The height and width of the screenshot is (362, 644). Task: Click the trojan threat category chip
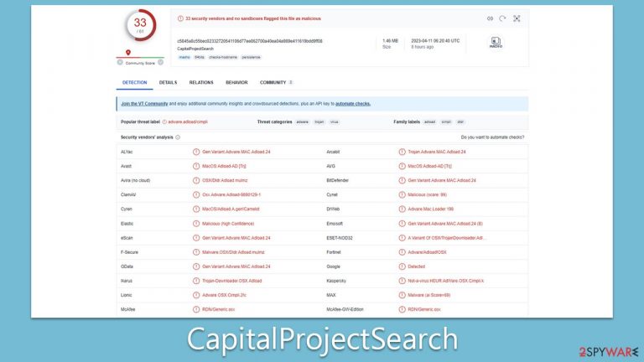(x=319, y=122)
